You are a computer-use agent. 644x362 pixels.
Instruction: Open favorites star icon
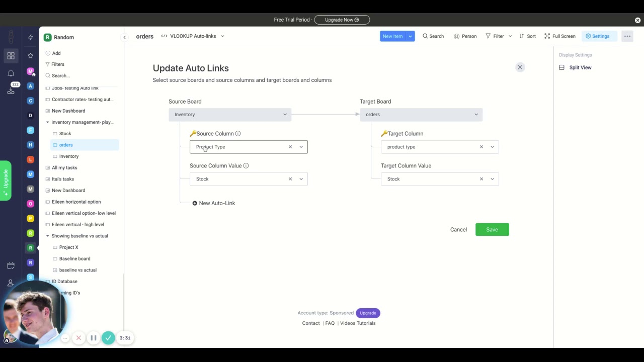pyautogui.click(x=30, y=55)
